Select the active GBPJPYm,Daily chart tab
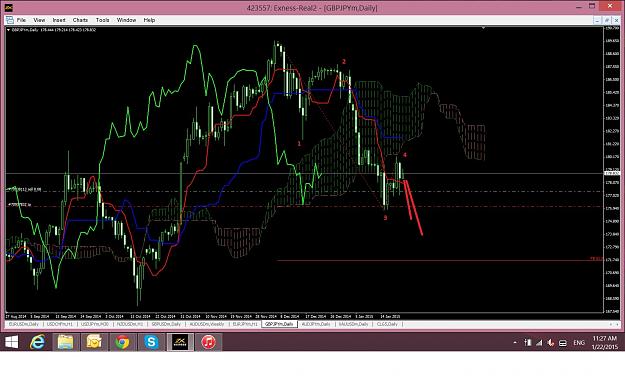The width and height of the screenshot is (625, 392). 279,324
